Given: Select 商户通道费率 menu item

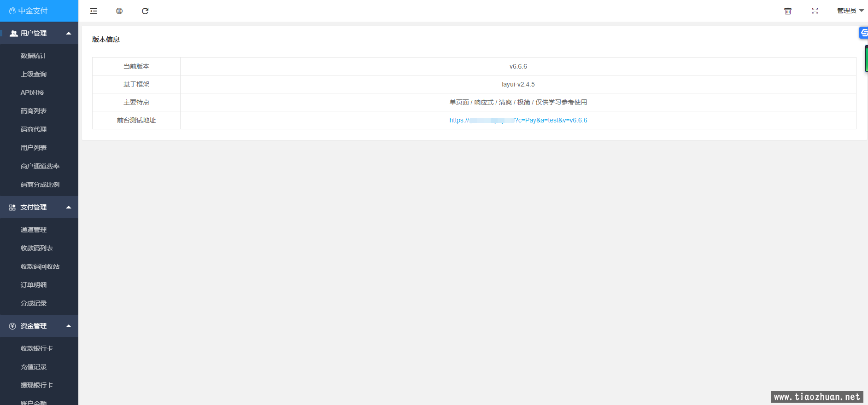Looking at the screenshot, I should coord(40,166).
